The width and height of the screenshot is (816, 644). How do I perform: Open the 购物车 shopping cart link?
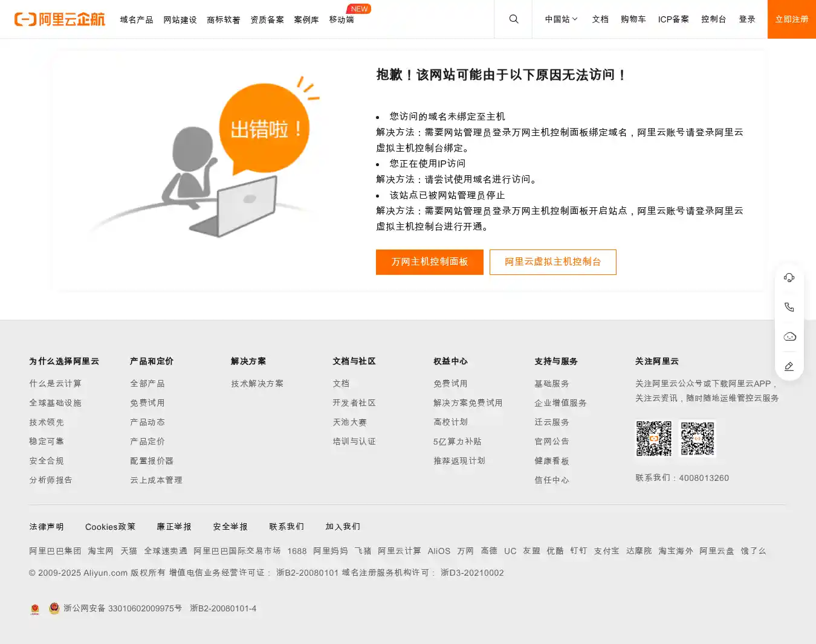click(633, 19)
